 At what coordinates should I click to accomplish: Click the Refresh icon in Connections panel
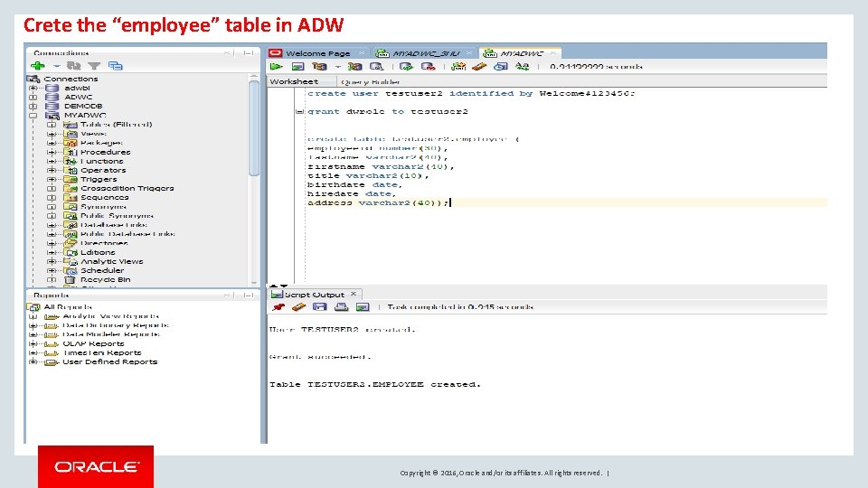pos(73,66)
